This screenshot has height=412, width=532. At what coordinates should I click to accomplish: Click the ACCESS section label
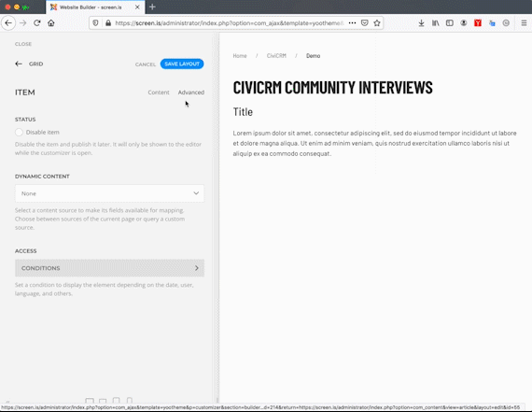tap(25, 251)
